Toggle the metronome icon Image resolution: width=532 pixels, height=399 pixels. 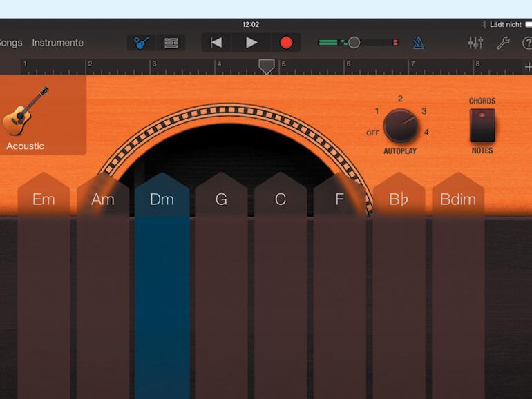(x=418, y=43)
